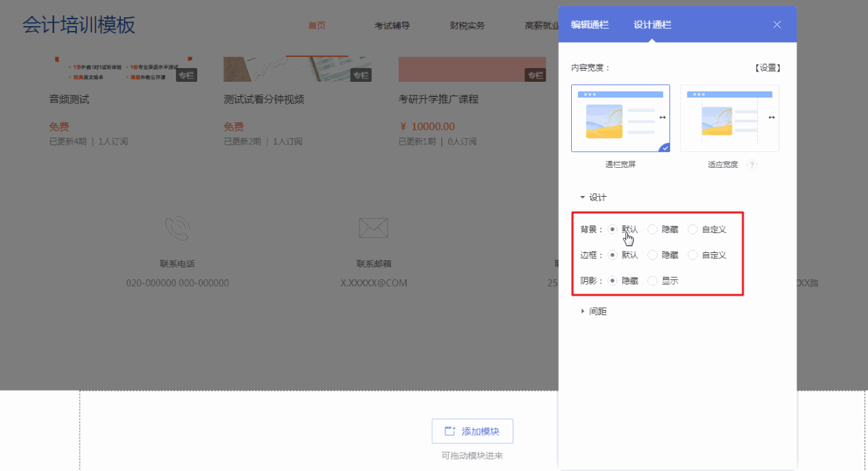Screen dimensions: 868x471
Task: Click the help question mark beside 适应宽度
Action: [x=752, y=165]
